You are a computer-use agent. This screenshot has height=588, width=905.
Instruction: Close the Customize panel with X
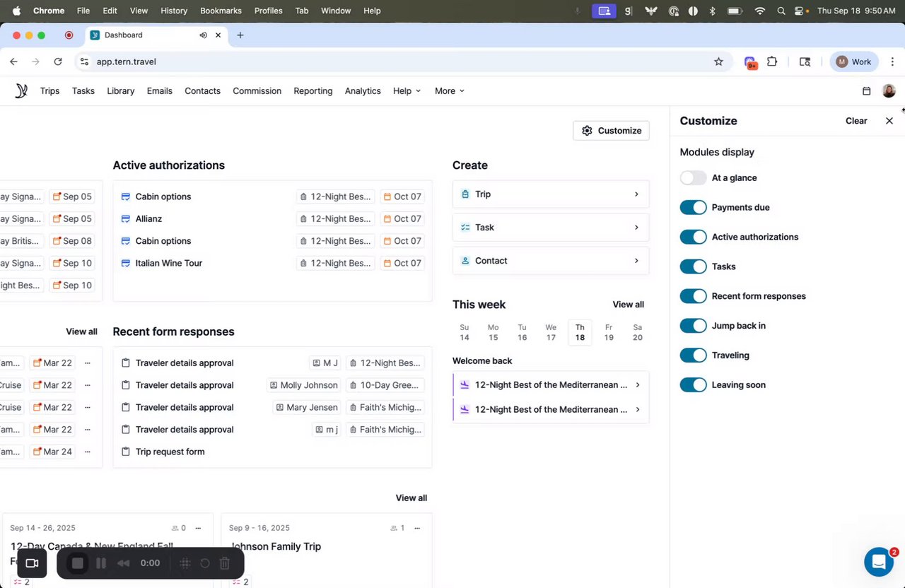889,121
